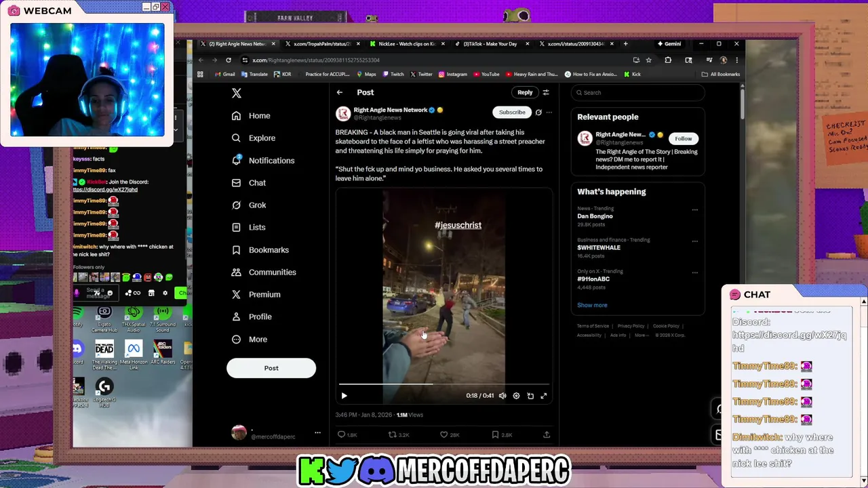Open reply sort settings icon
The height and width of the screenshot is (488, 868).
pos(546,92)
